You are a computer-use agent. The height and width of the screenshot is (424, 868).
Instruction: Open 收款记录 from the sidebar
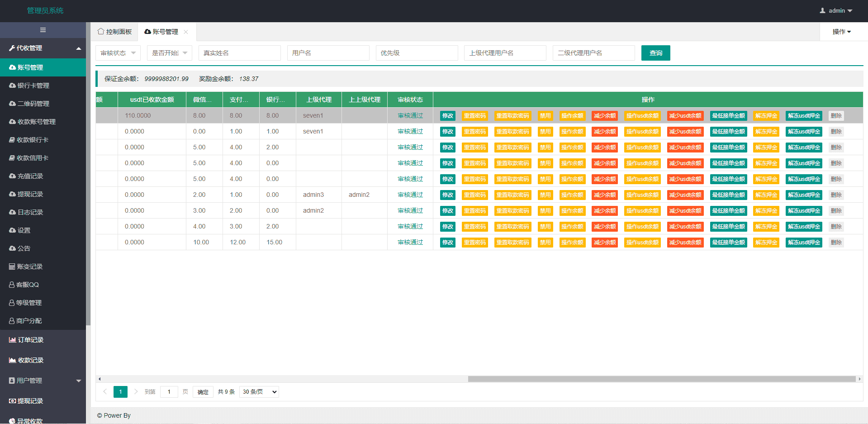[x=30, y=360]
